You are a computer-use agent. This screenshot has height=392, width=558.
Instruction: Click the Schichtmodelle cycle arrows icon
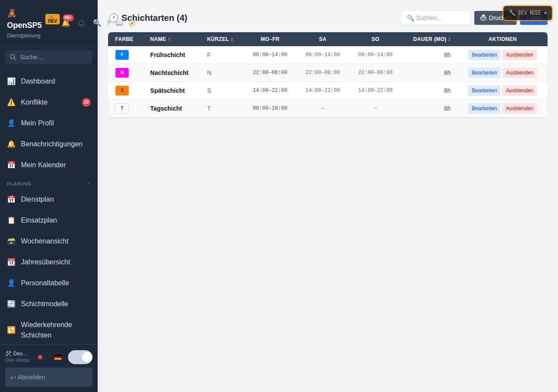(11, 304)
